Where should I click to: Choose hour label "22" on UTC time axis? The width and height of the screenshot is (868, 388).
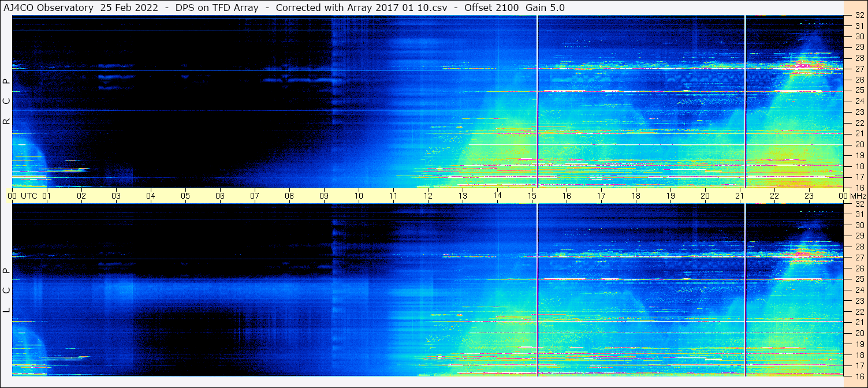[x=774, y=196]
